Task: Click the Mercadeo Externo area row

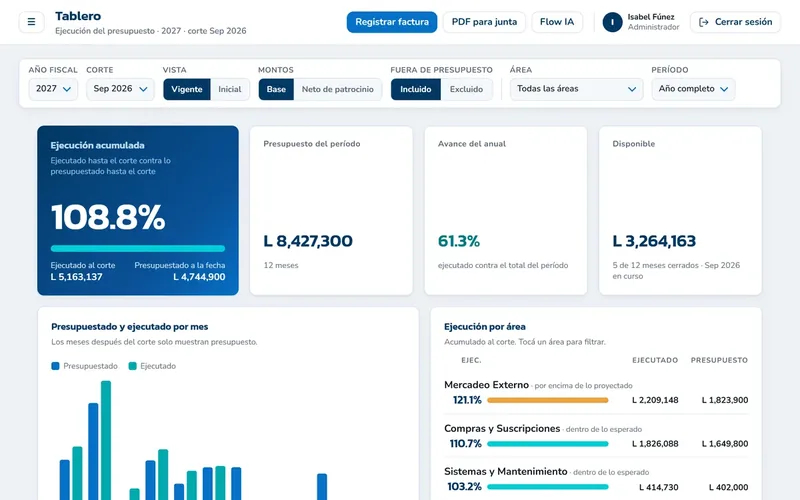Action: click(x=596, y=392)
